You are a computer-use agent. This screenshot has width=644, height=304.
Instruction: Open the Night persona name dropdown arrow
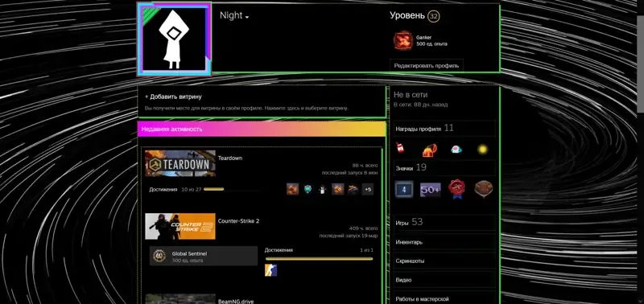pyautogui.click(x=247, y=17)
